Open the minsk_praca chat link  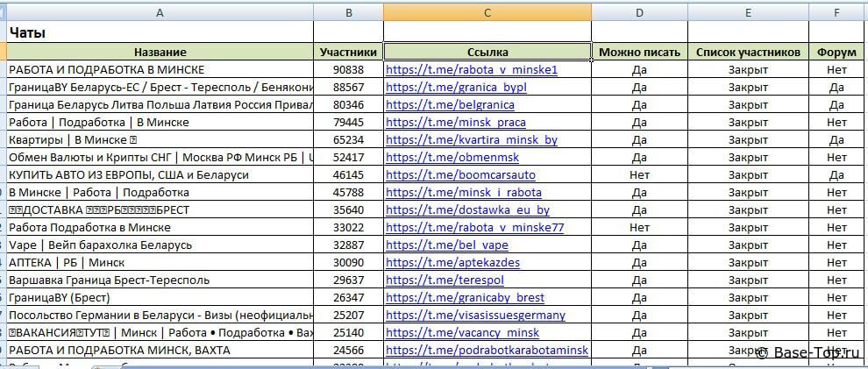click(x=456, y=123)
